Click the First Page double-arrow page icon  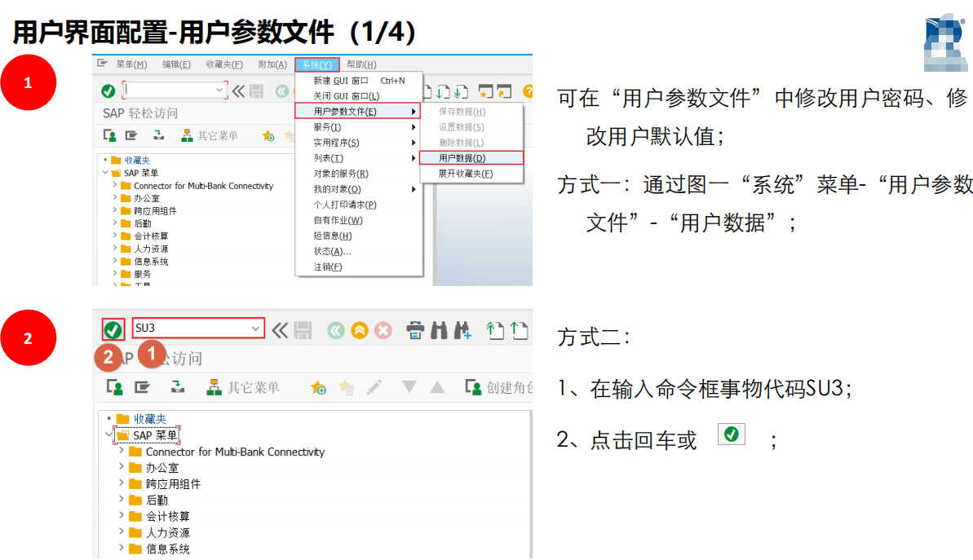click(494, 331)
